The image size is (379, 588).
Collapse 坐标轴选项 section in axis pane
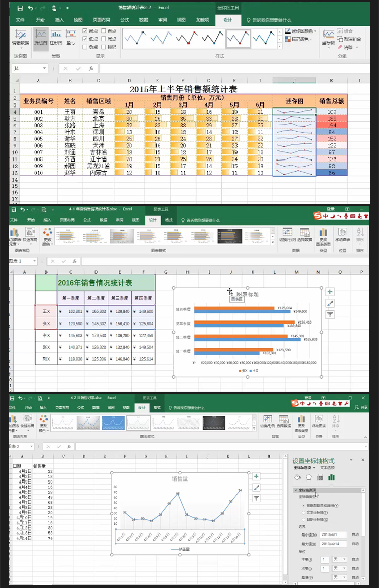pyautogui.click(x=295, y=490)
